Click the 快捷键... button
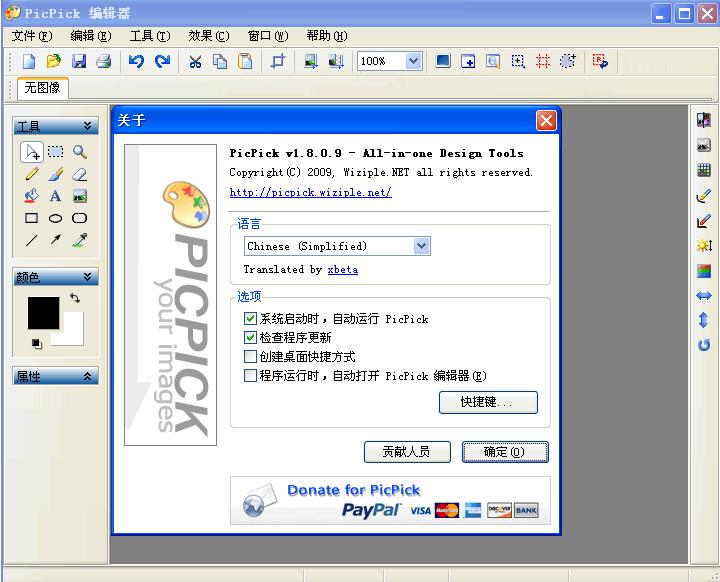The width and height of the screenshot is (720, 582). click(x=488, y=402)
